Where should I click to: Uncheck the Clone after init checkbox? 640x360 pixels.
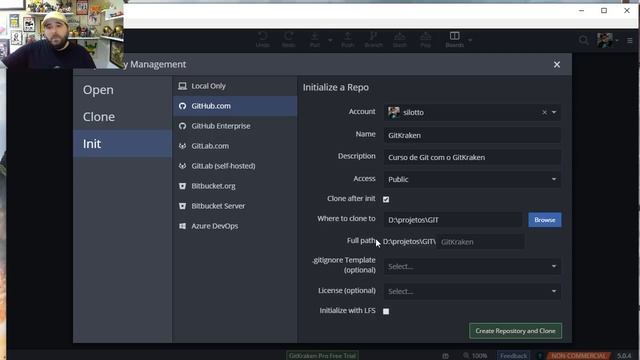[386, 199]
